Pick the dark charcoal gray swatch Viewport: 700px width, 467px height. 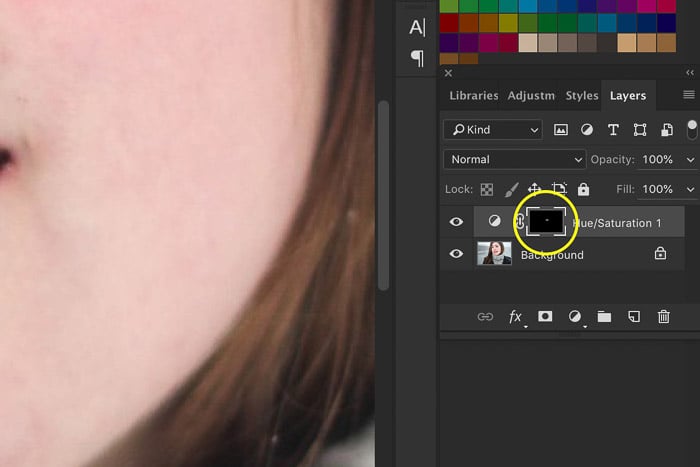click(607, 43)
